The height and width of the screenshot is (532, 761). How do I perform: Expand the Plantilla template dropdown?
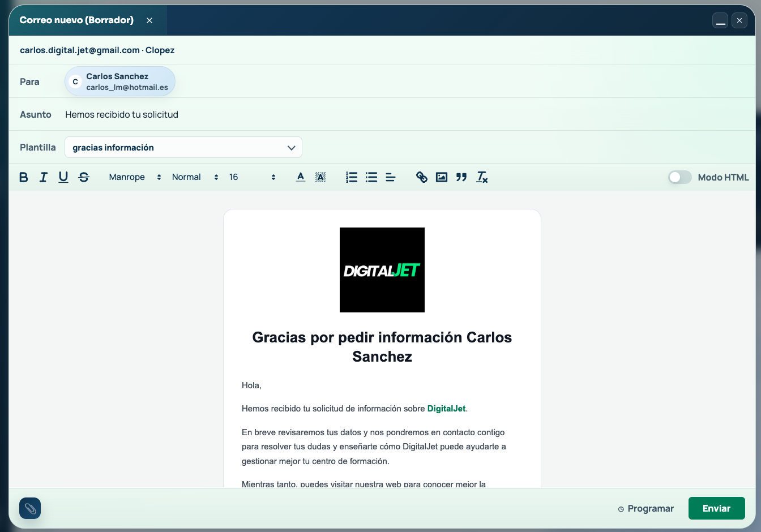pos(183,147)
